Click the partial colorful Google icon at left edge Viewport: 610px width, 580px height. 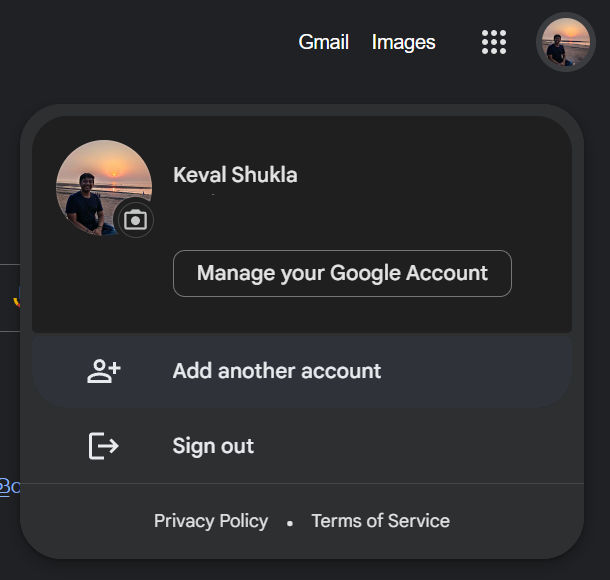tap(17, 298)
